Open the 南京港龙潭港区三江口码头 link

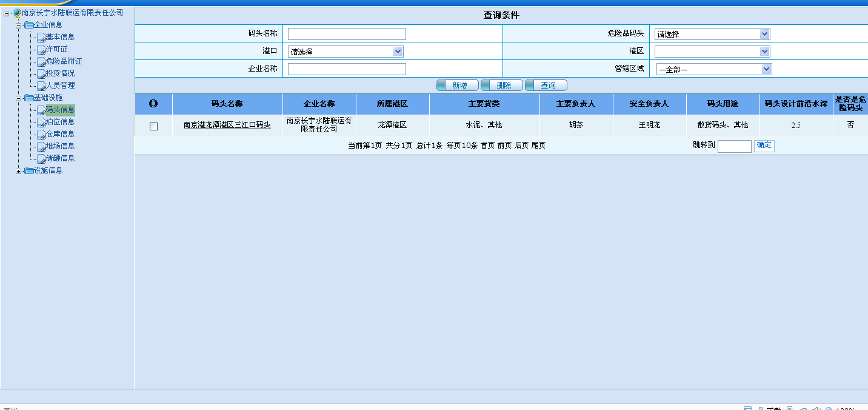coord(227,126)
